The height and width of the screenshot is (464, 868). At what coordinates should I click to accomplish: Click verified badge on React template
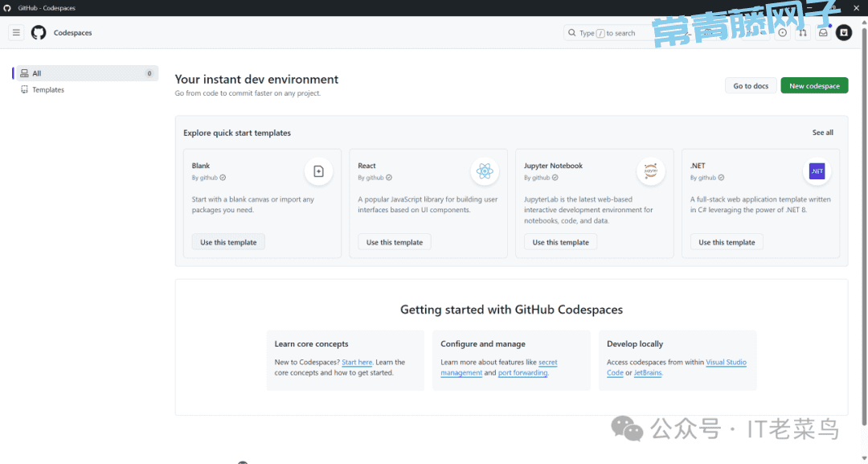(389, 178)
